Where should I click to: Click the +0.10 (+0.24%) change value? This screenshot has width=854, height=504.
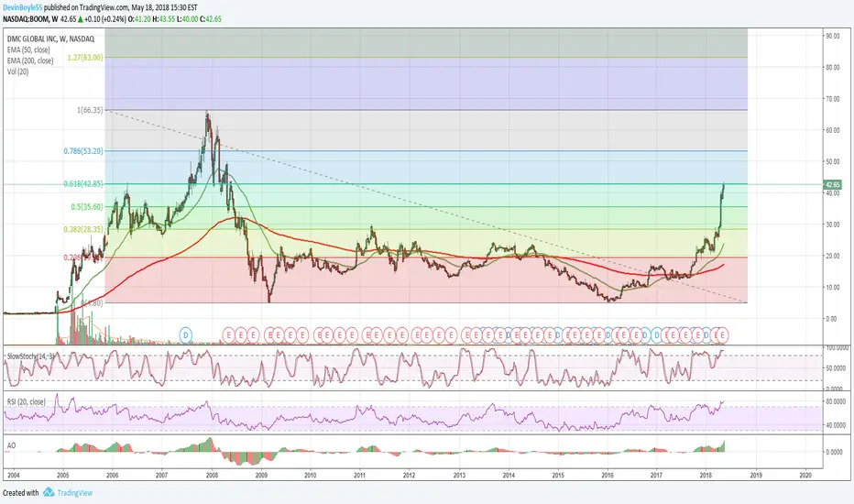tap(105, 19)
